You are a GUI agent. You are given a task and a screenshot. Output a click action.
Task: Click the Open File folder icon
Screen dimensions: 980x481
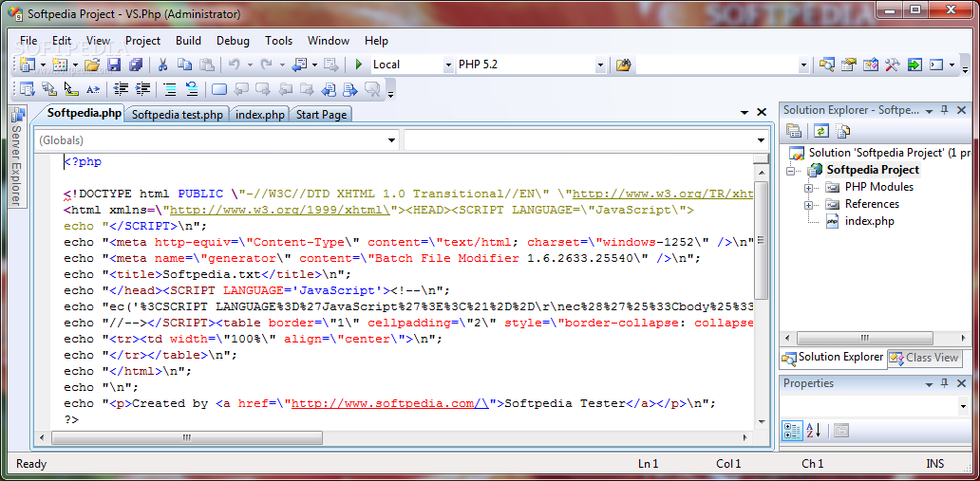[92, 65]
